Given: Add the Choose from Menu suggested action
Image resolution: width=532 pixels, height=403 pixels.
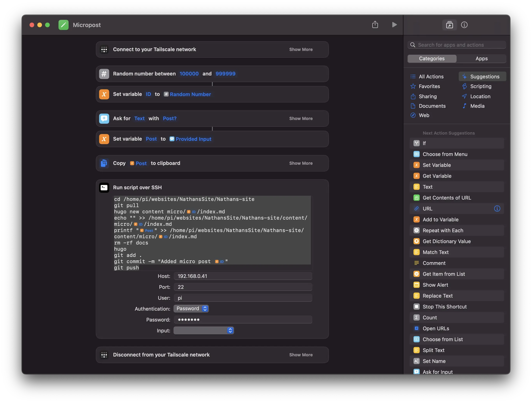Looking at the screenshot, I should coord(445,154).
